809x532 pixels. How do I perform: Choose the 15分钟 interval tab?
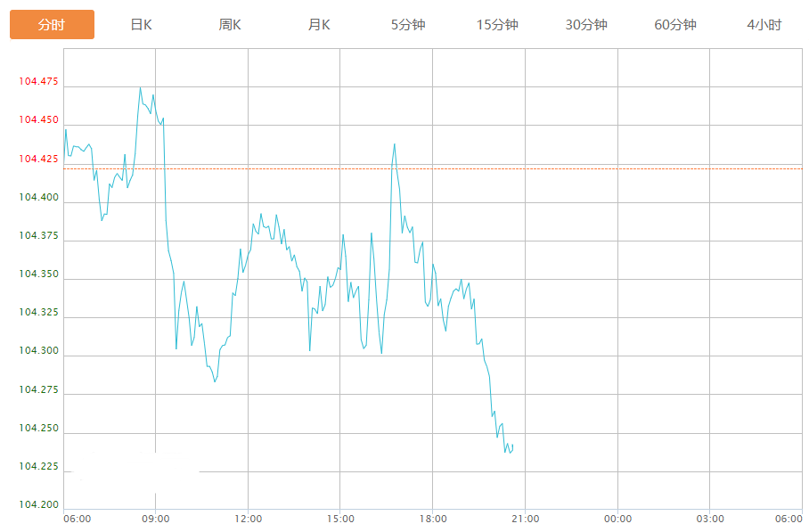(x=497, y=25)
